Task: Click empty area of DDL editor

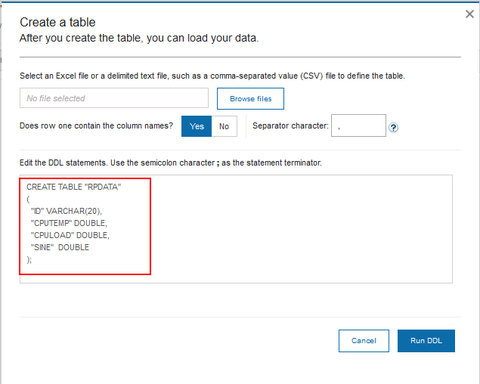Action: (300, 230)
